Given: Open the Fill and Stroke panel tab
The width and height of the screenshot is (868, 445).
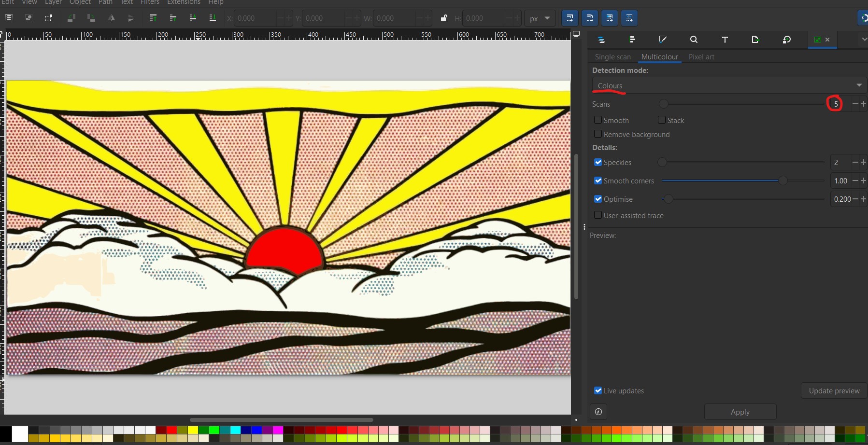Looking at the screenshot, I should coord(663,40).
